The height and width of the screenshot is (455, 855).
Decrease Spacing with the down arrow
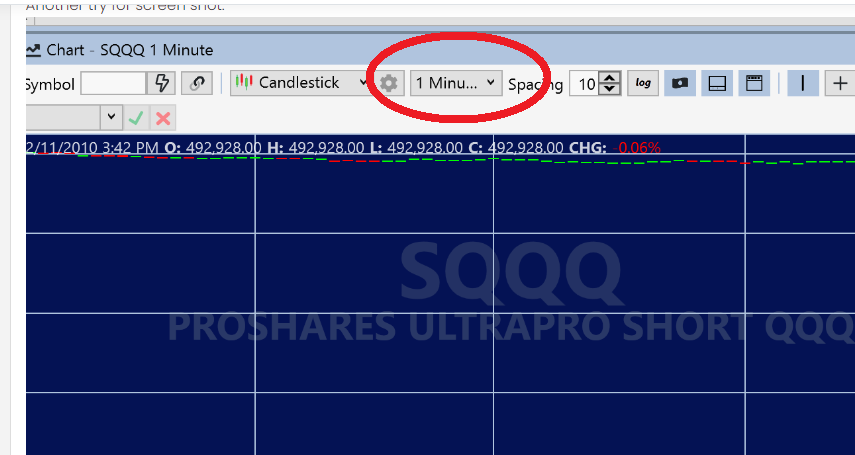(611, 90)
